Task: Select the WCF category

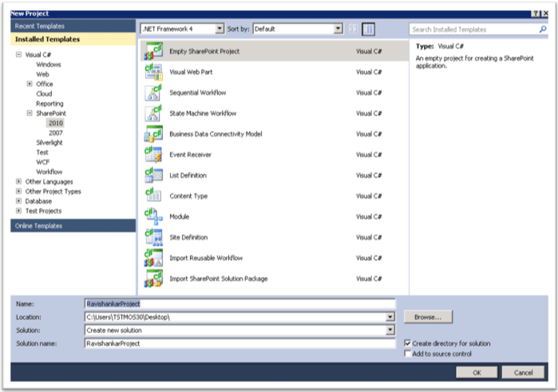Action: point(42,162)
